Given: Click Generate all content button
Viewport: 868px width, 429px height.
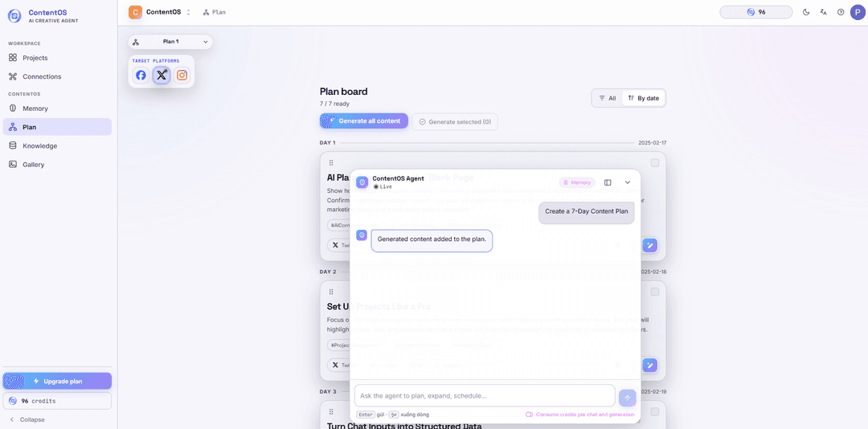Looking at the screenshot, I should coord(364,121).
